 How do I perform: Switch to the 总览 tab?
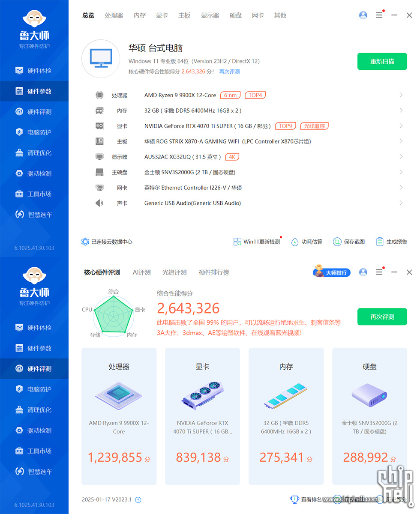coord(88,15)
